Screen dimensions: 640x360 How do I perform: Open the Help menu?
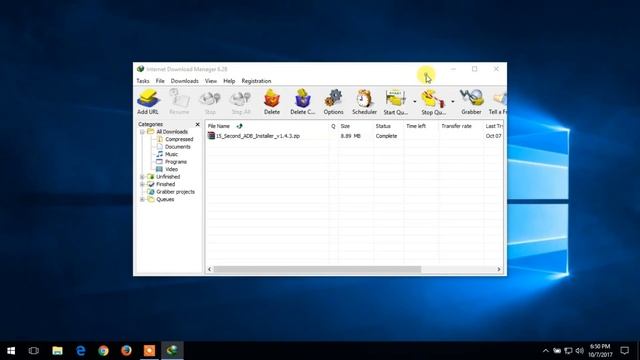point(229,81)
